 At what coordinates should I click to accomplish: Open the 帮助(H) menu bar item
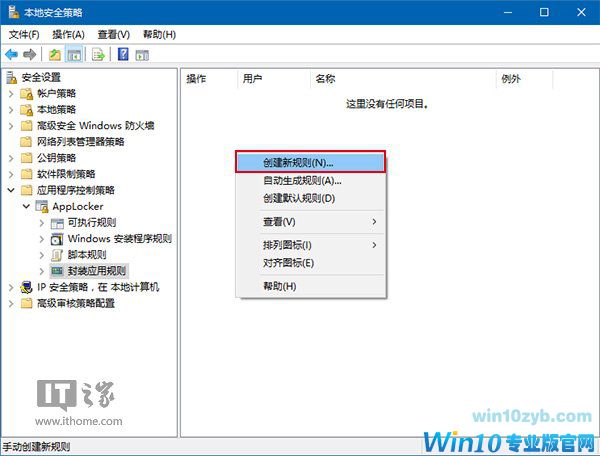coord(159,35)
